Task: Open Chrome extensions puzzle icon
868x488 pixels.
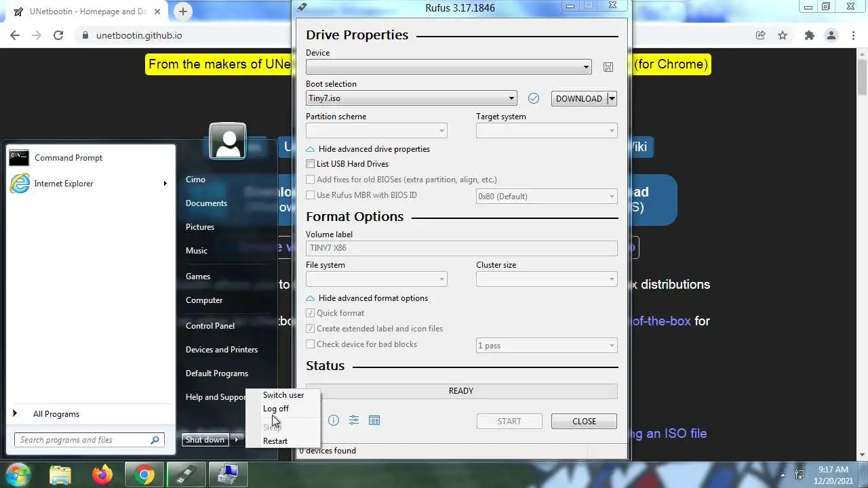Action: (809, 35)
